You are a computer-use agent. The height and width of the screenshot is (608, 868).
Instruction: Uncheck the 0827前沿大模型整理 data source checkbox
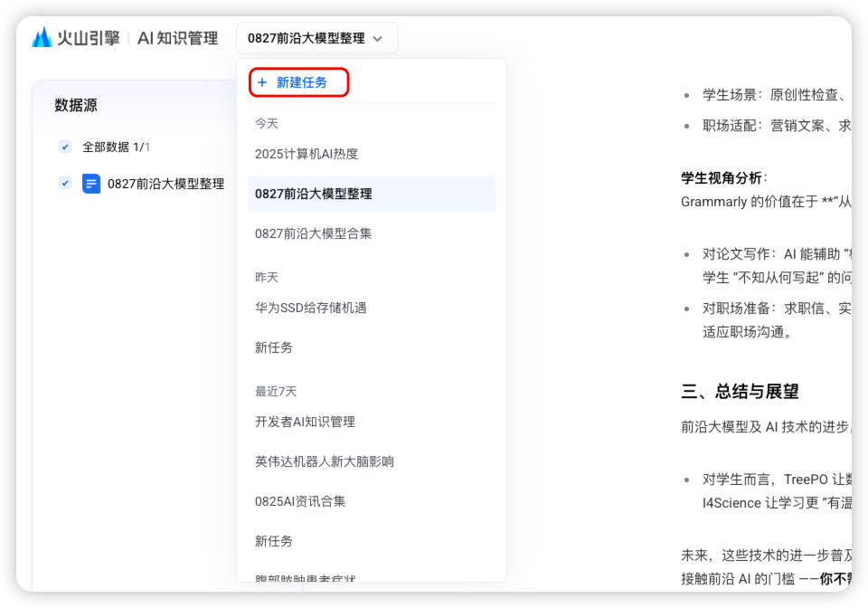[65, 183]
